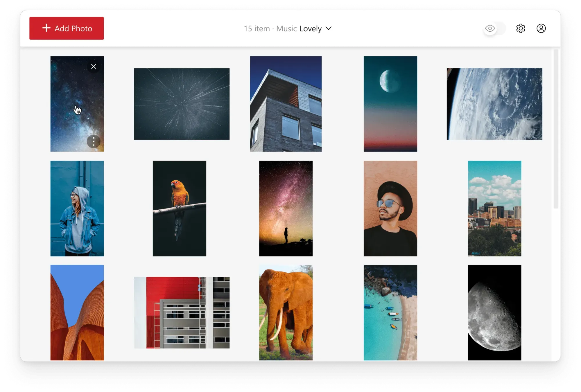The height and width of the screenshot is (392, 581).
Task: Expand the Lovely music dropdown chevron
Action: 329,28
